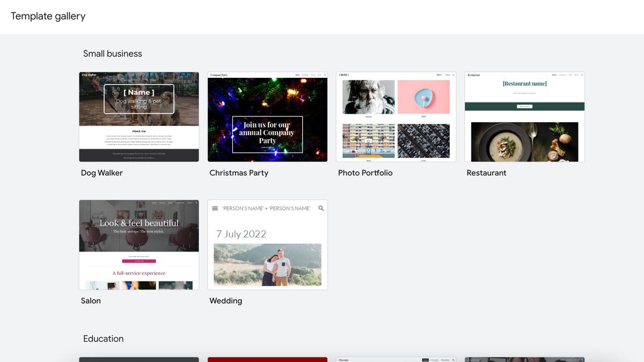Click the reservation button in Restaurant preview
The height and width of the screenshot is (362, 644).
[525, 107]
